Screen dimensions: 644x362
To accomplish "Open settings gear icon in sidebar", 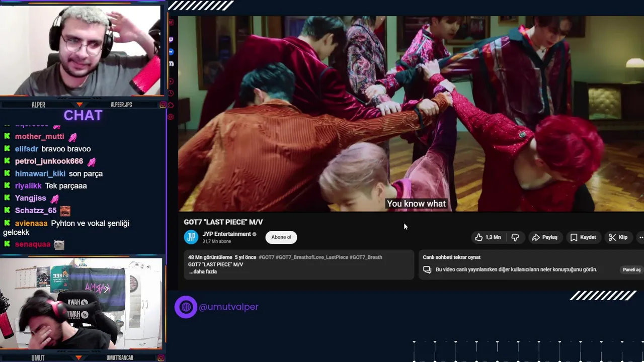I will (171, 117).
